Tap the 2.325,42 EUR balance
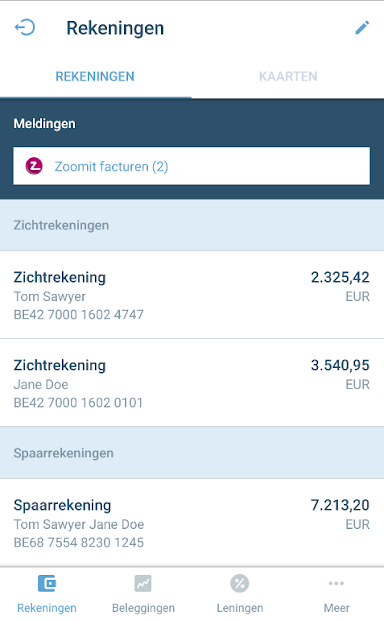 (340, 286)
